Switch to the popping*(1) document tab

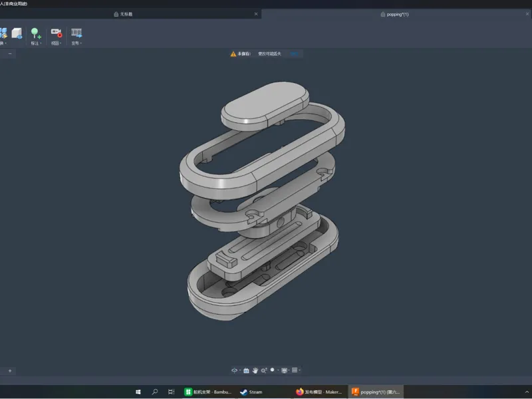[394, 14]
